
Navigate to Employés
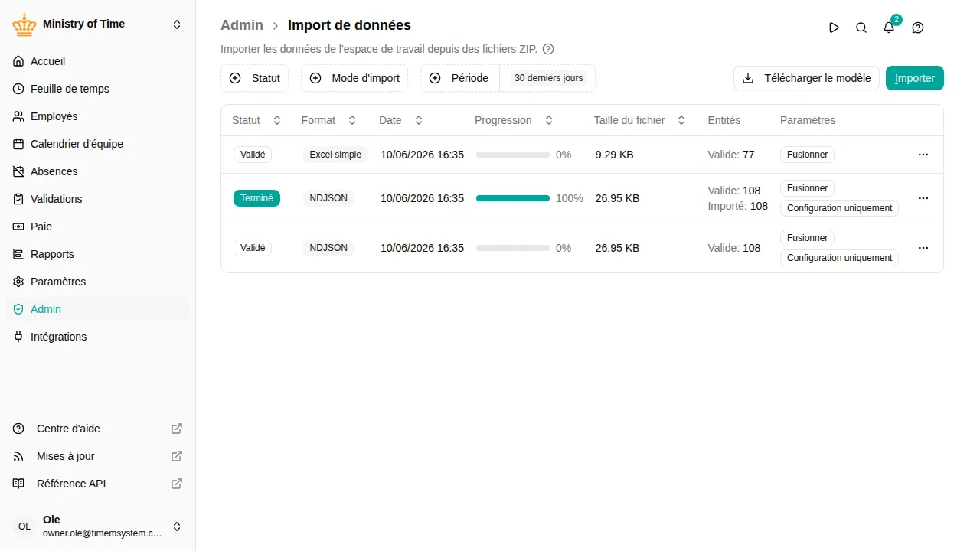(x=97, y=116)
